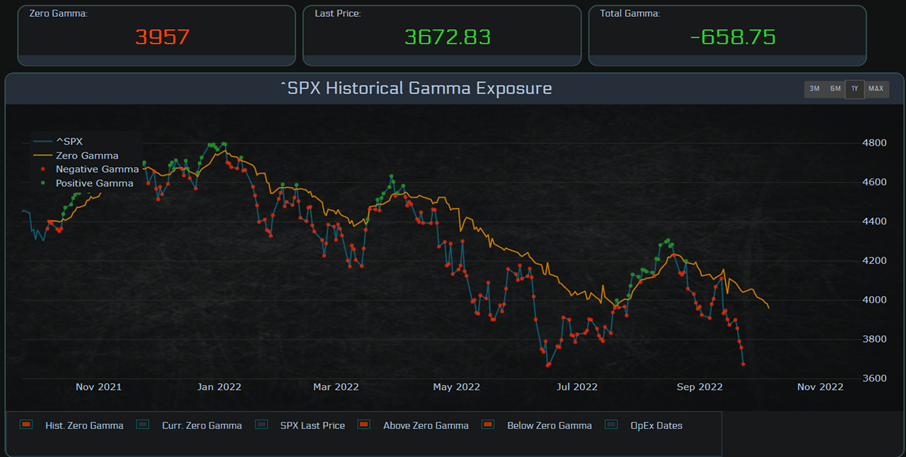Image resolution: width=906 pixels, height=457 pixels.
Task: Toggle the Above Zero Gamma checkbox
Action: (x=363, y=425)
